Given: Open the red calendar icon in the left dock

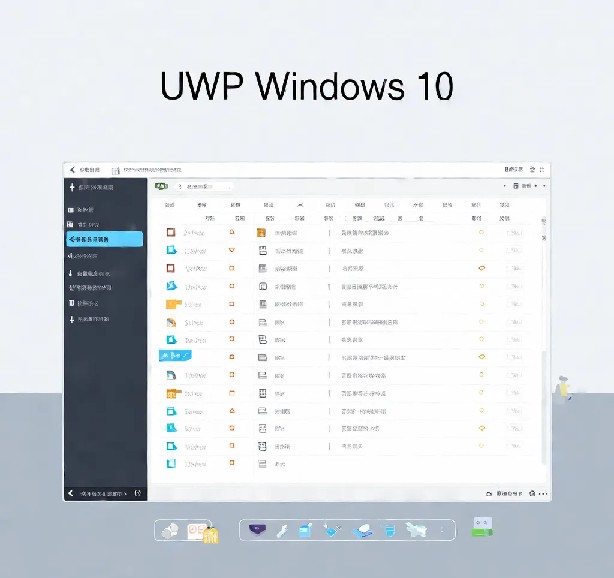Looking at the screenshot, I should point(197,532).
